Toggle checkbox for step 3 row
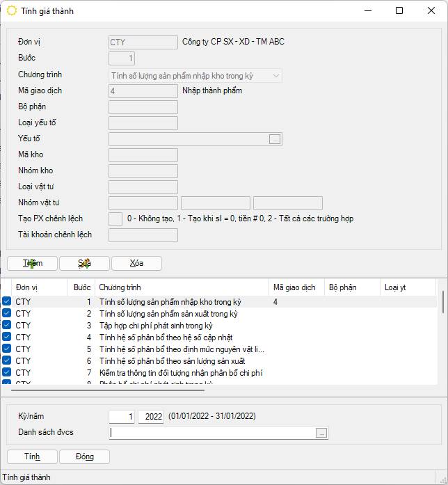Image resolution: width=448 pixels, height=485 pixels. tap(7, 326)
